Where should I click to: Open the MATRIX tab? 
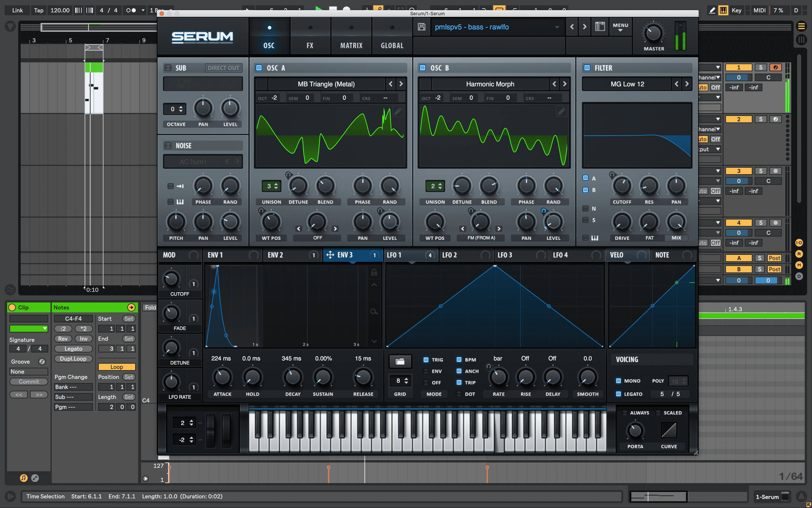tap(351, 37)
